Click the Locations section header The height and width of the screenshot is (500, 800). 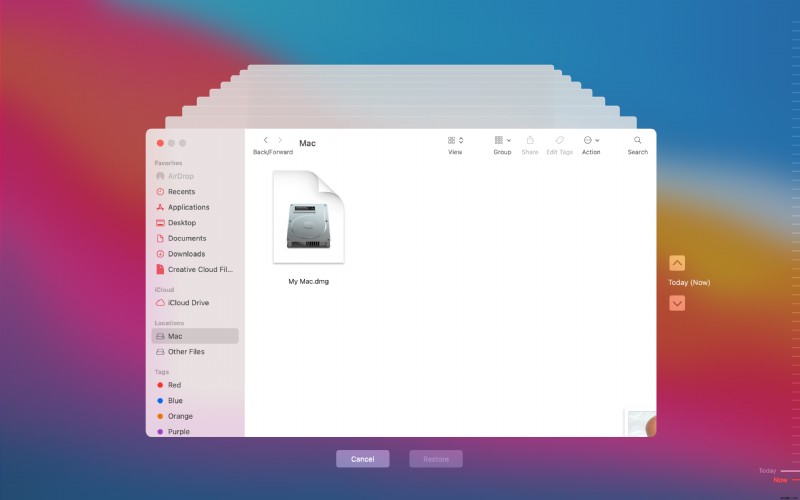pyautogui.click(x=169, y=323)
